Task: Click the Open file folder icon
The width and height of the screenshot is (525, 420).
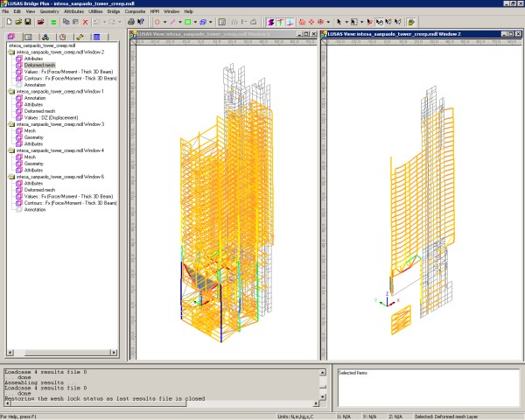Action: (x=17, y=21)
